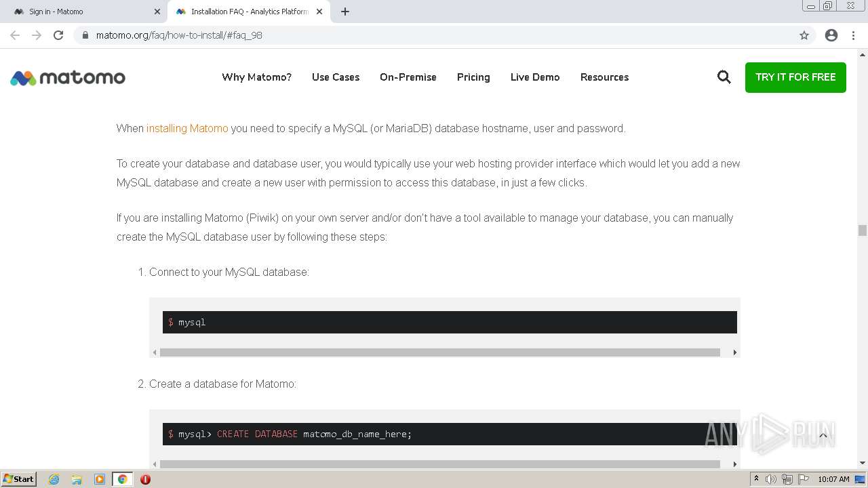The width and height of the screenshot is (868, 488).
Task: Click right arrow of mysql code scrollbar
Action: tap(734, 352)
